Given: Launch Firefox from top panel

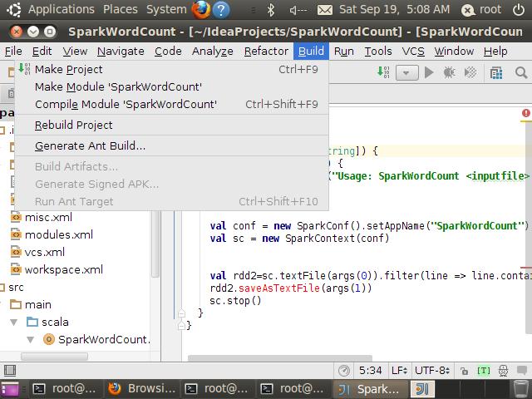Looking at the screenshot, I should click(201, 10).
